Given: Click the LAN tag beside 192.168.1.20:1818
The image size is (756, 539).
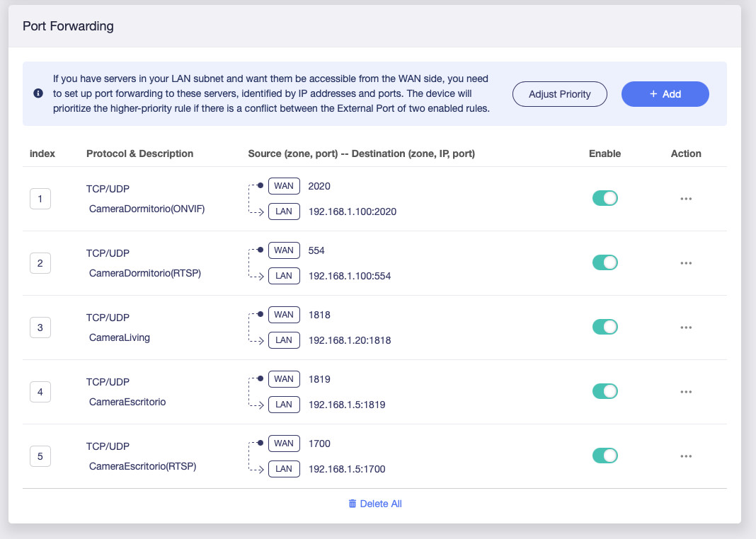Looking at the screenshot, I should click(x=284, y=340).
